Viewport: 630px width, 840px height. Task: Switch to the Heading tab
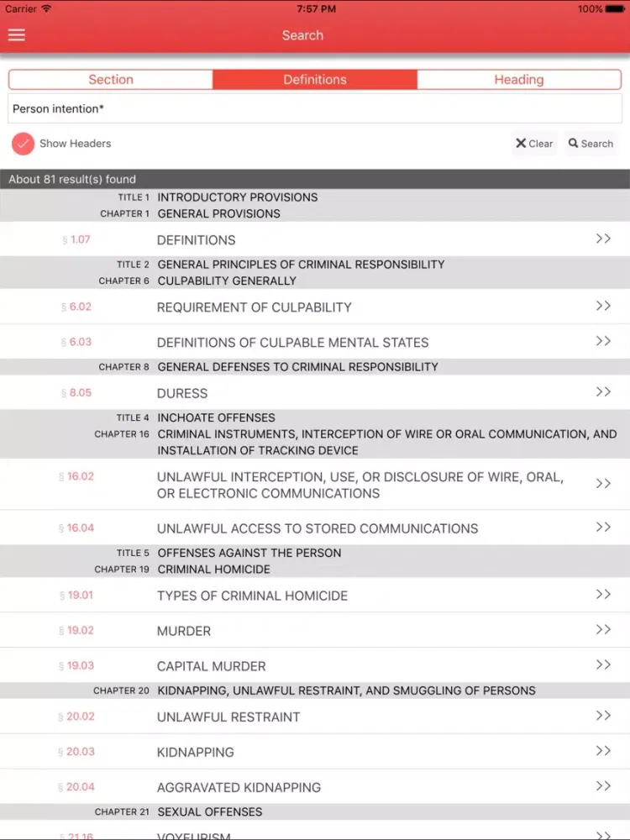[x=518, y=80]
